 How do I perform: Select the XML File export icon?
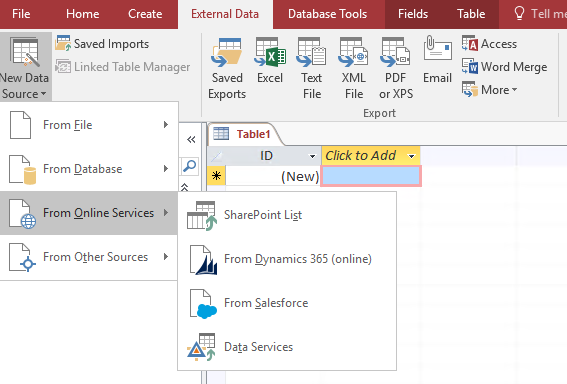pyautogui.click(x=353, y=53)
